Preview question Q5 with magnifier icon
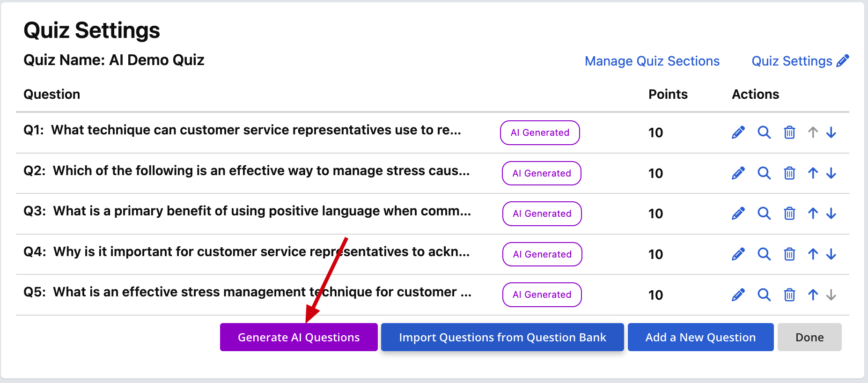 [x=764, y=295]
